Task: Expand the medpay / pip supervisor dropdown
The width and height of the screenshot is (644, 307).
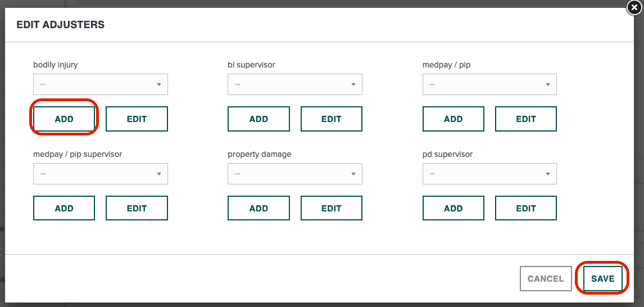Action: click(x=101, y=173)
